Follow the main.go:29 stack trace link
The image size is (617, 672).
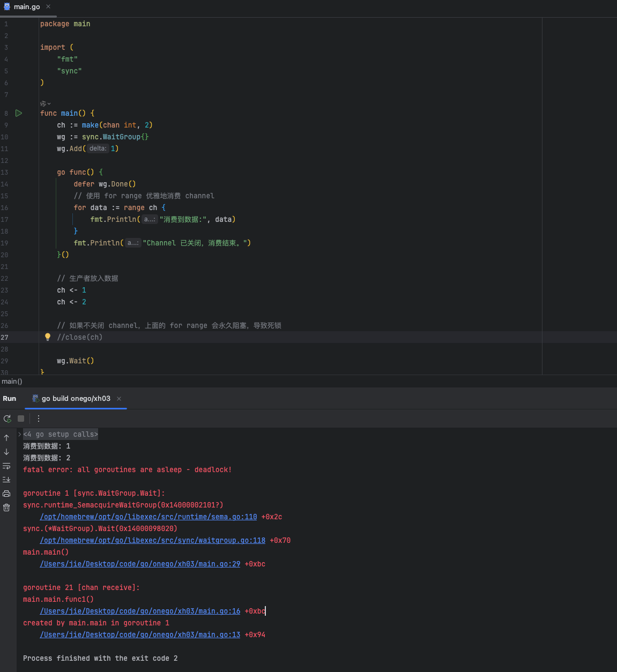(140, 564)
